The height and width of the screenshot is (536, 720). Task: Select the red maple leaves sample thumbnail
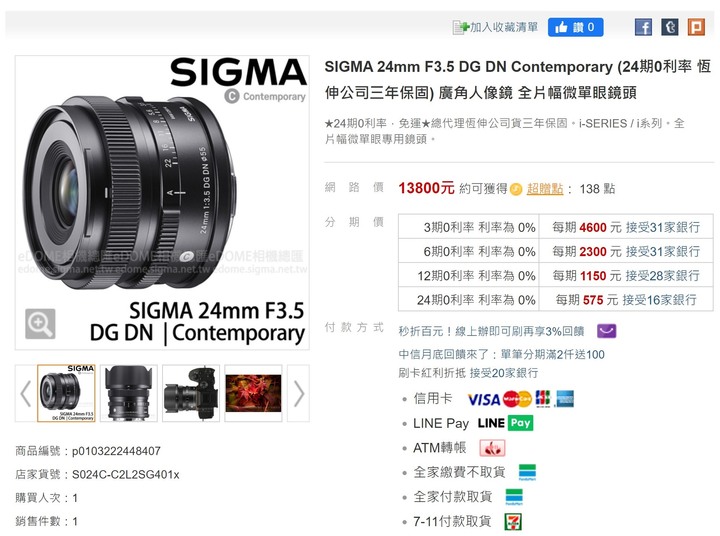253,394
